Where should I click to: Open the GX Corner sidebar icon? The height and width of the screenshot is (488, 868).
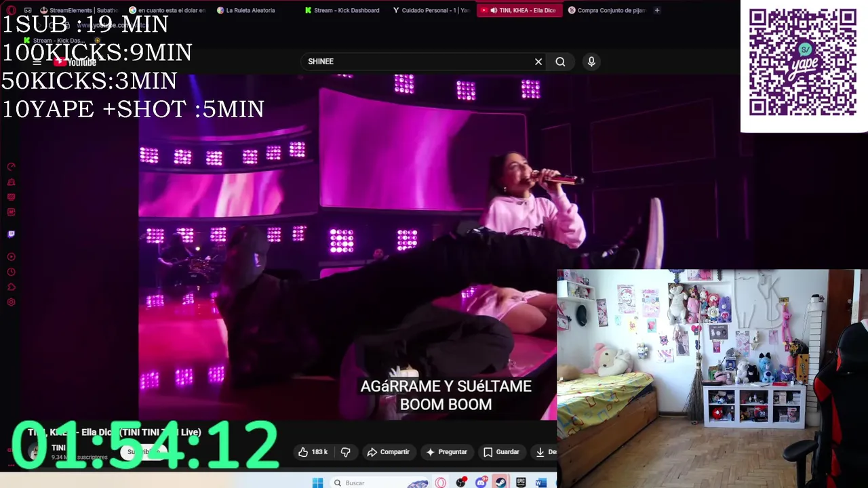tap(11, 197)
